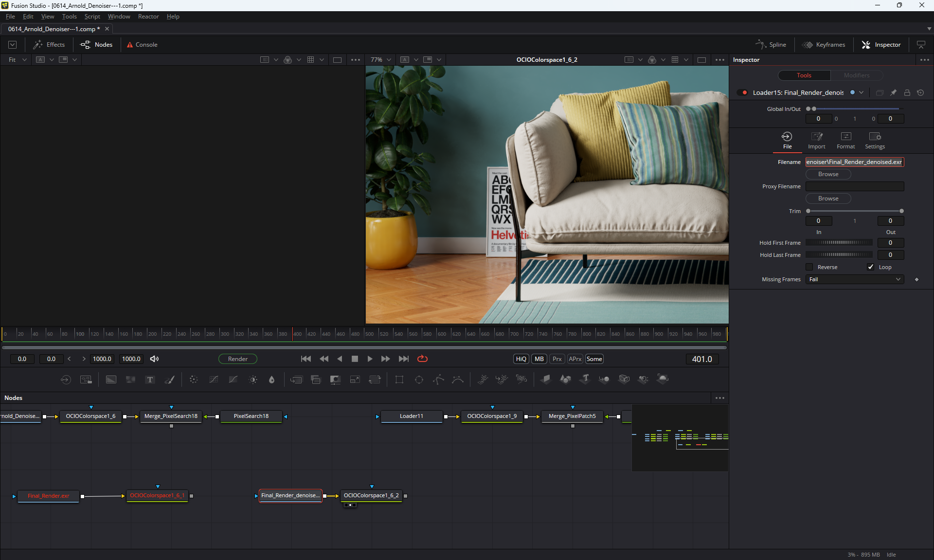Switch to the Format tab in Inspector
This screenshot has height=560, width=934.
tap(845, 140)
